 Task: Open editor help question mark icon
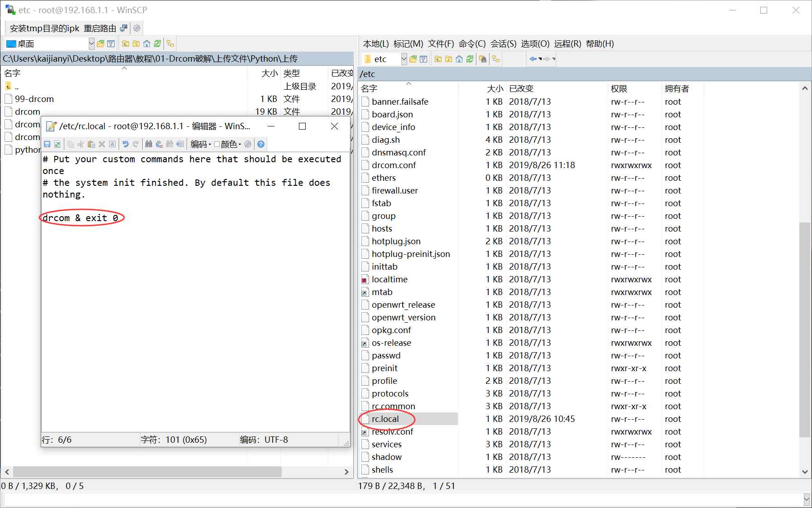261,144
